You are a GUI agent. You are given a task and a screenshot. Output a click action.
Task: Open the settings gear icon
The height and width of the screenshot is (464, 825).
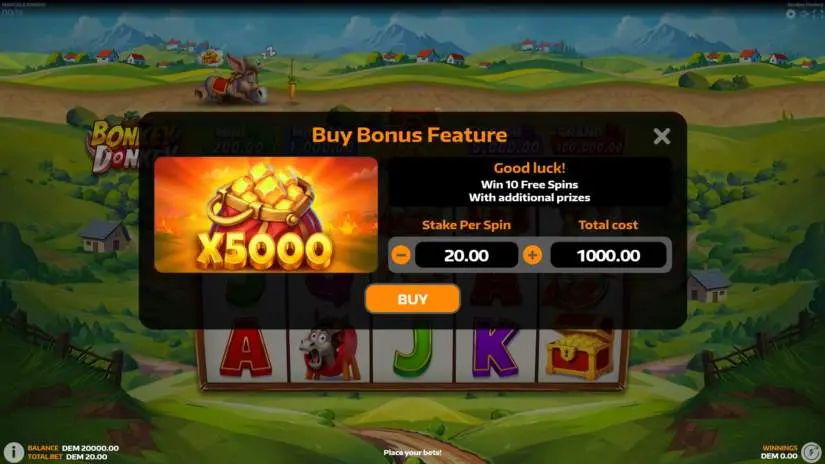pos(791,14)
